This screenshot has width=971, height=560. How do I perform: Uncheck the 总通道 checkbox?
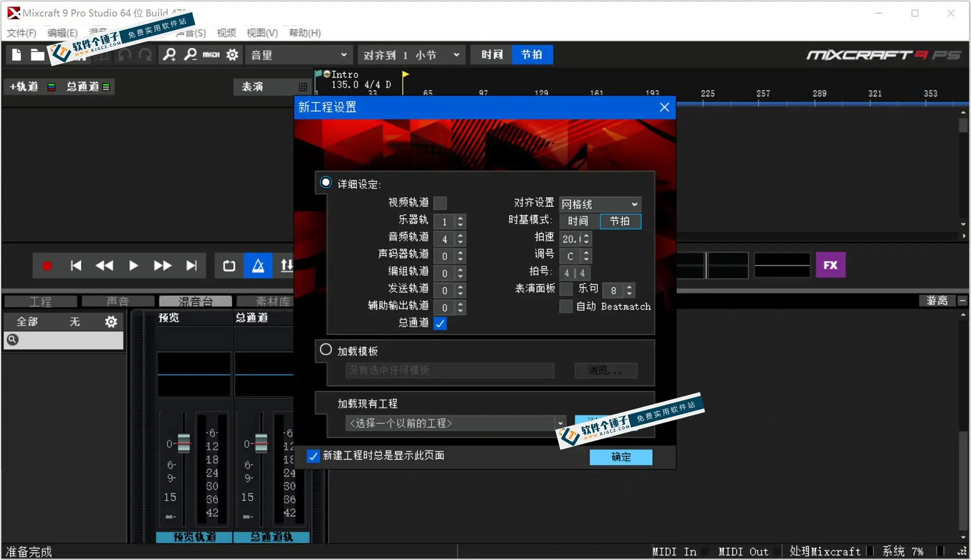439,323
